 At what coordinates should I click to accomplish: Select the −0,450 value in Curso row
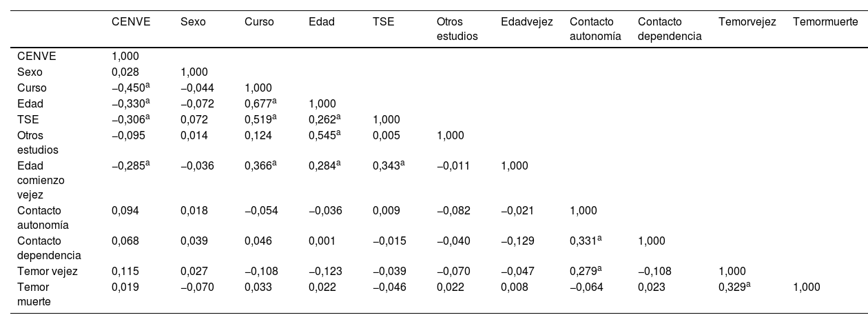130,88
